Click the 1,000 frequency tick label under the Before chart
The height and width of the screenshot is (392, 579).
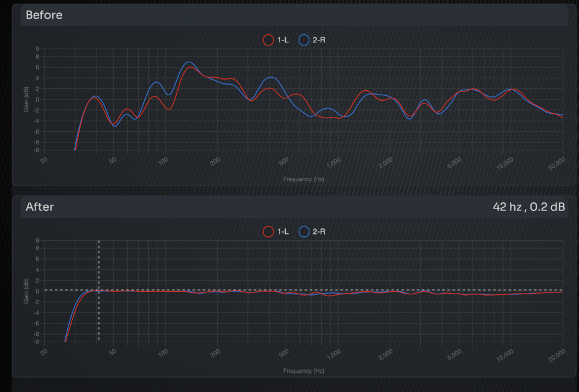[x=334, y=162]
